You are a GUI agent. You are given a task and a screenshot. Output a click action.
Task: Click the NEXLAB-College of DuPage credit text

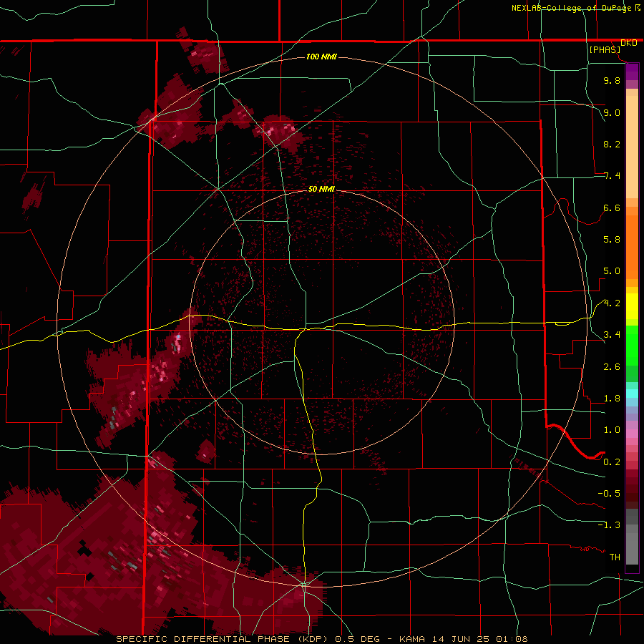pyautogui.click(x=572, y=8)
